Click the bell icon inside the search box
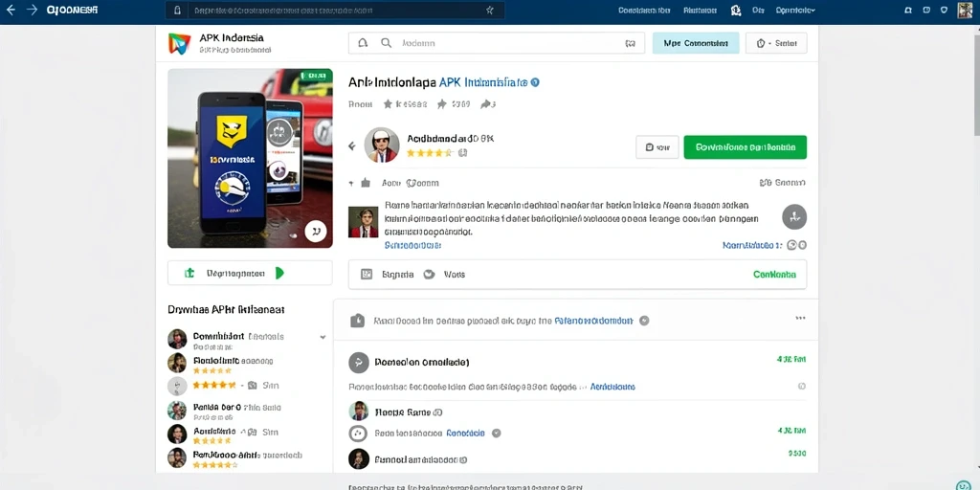This screenshot has width=980, height=490. pyautogui.click(x=362, y=43)
